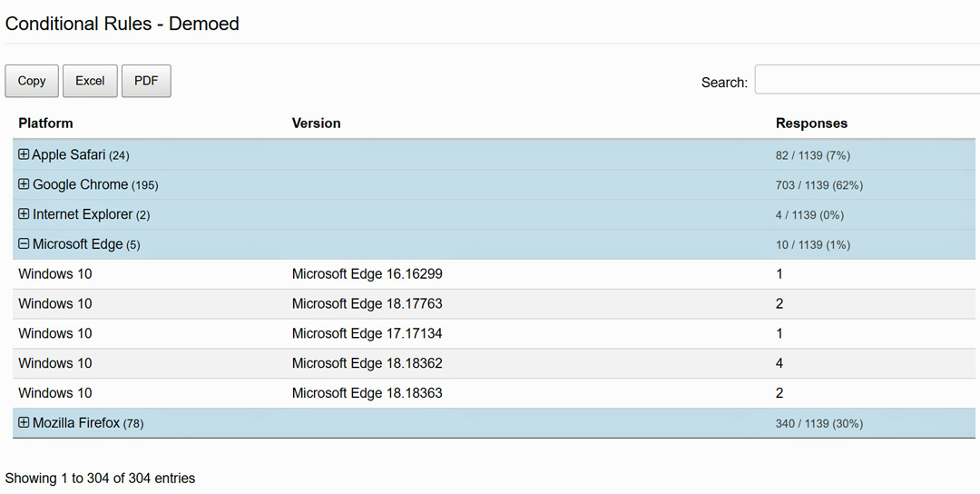Click the 82 / 1139 (7%) responses value
This screenshot has height=494, width=980.
pyautogui.click(x=812, y=155)
